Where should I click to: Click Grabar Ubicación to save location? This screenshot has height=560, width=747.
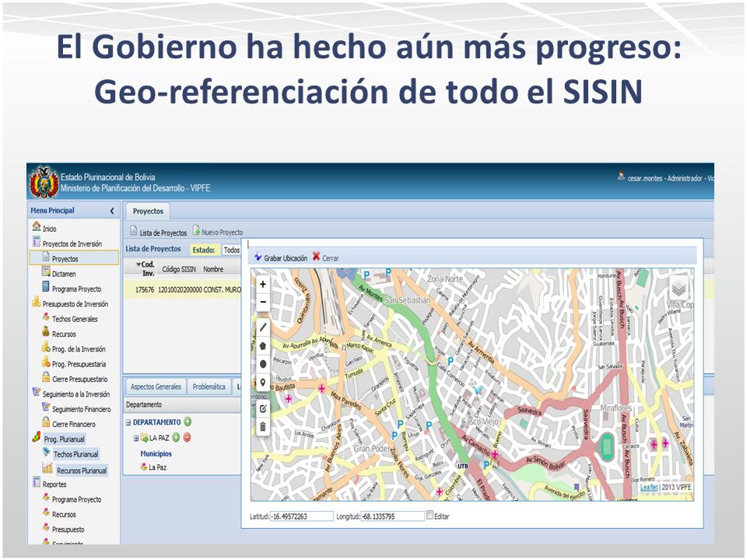tap(281, 257)
